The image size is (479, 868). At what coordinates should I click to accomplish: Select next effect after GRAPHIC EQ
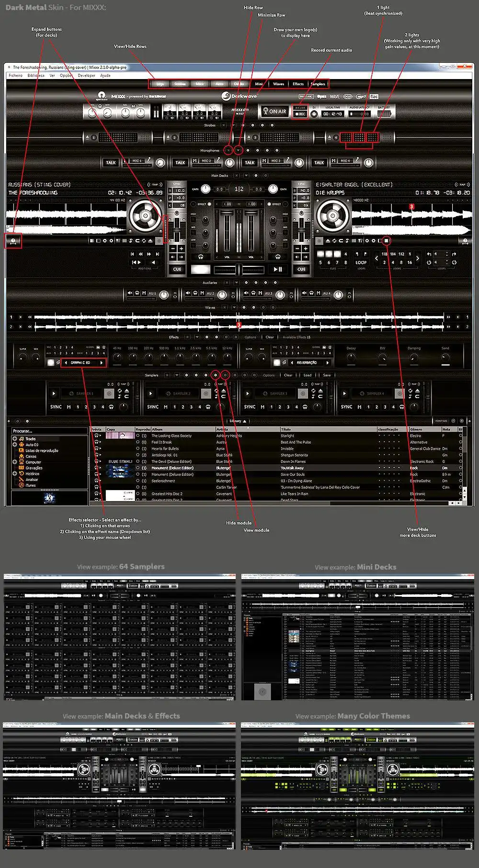102,363
